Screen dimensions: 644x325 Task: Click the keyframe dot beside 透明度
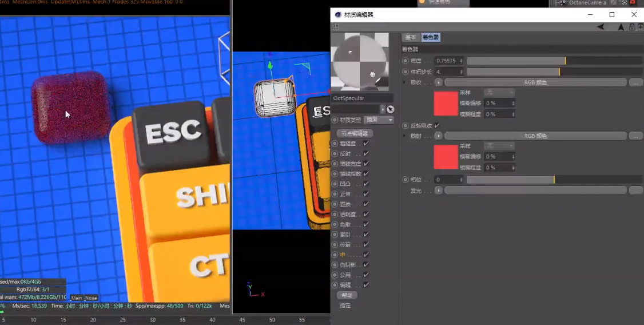[335, 214]
